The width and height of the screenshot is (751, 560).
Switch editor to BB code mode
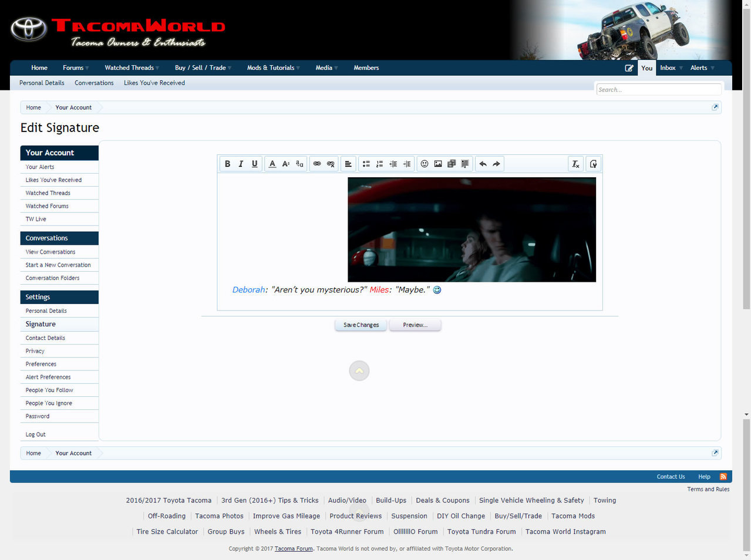click(x=593, y=164)
